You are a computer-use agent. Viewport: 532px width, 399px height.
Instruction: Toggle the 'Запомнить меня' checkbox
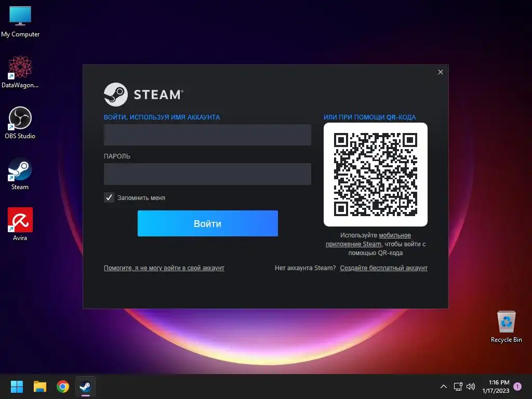[x=109, y=197]
